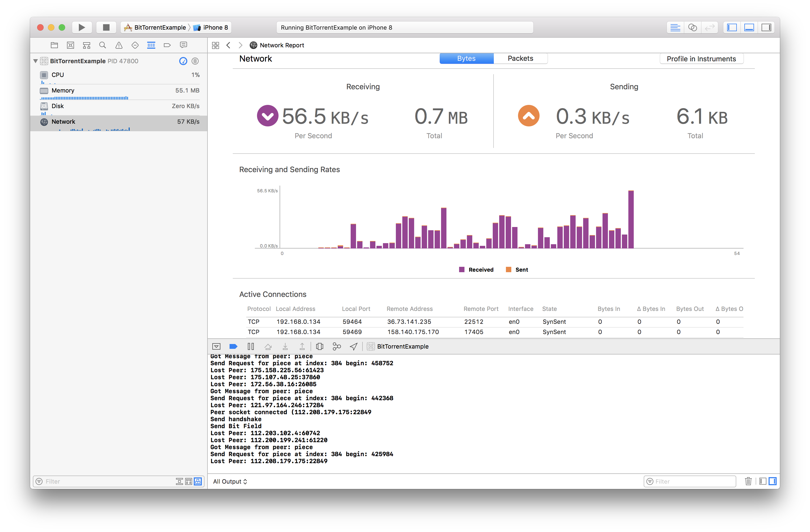Click the Debug Memory Graph icon
This screenshot has height=532, width=810.
[337, 346]
